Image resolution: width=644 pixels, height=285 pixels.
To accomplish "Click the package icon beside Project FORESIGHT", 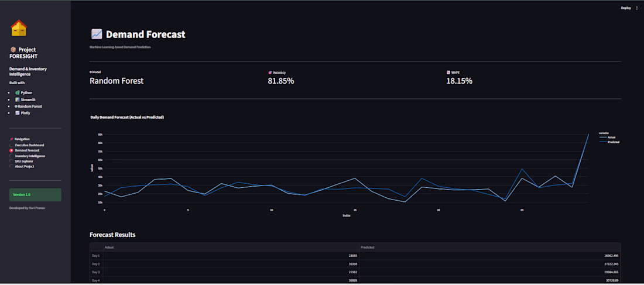I will [13, 49].
